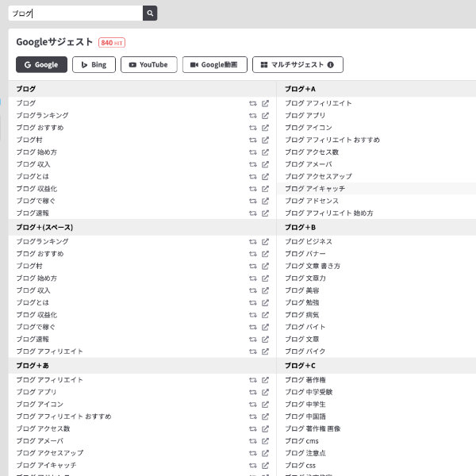The height and width of the screenshot is (476, 476).
Task: Click the ブログ バイク keyword
Action: coord(305,351)
